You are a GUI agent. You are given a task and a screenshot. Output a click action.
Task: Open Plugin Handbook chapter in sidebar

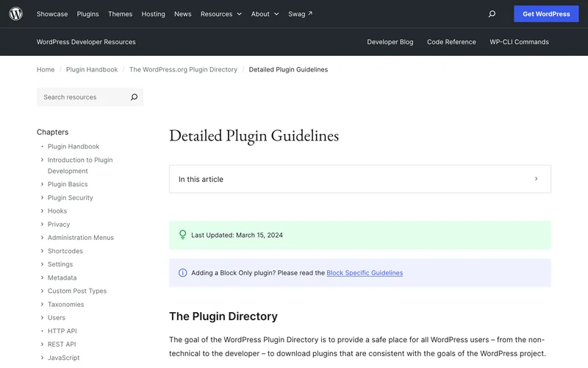[x=73, y=146]
